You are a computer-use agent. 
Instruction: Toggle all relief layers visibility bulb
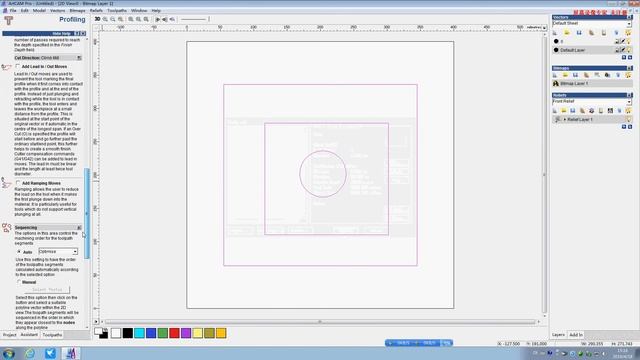tap(628, 111)
